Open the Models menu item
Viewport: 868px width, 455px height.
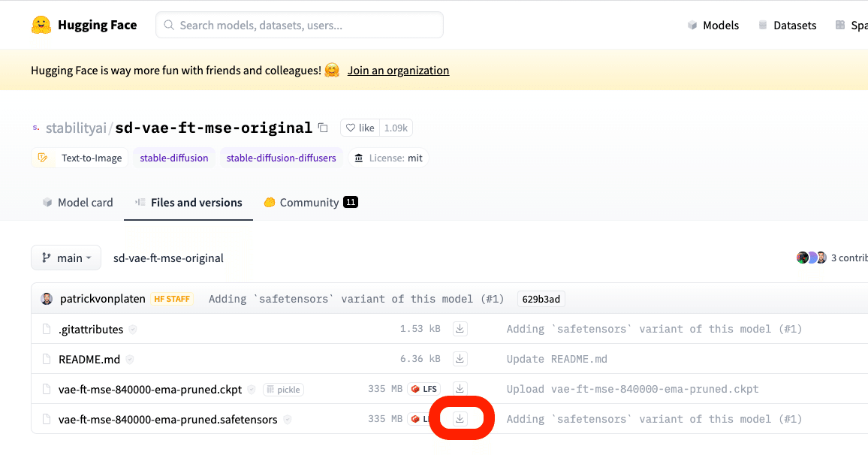tap(713, 26)
